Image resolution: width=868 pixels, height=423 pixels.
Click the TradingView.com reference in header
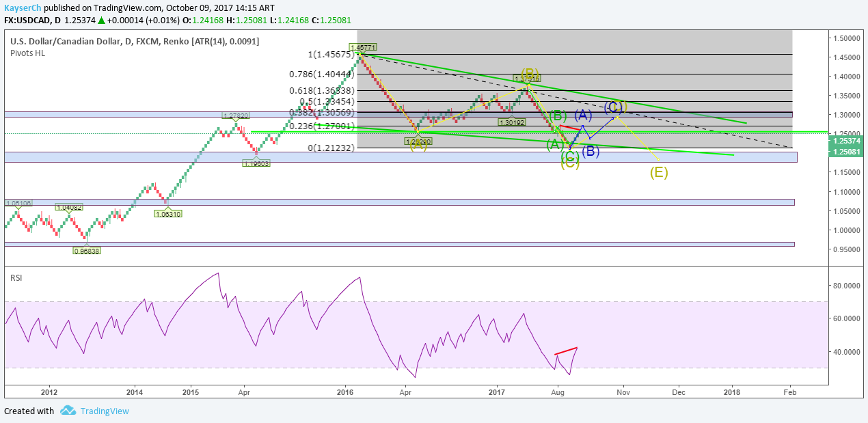(128, 8)
